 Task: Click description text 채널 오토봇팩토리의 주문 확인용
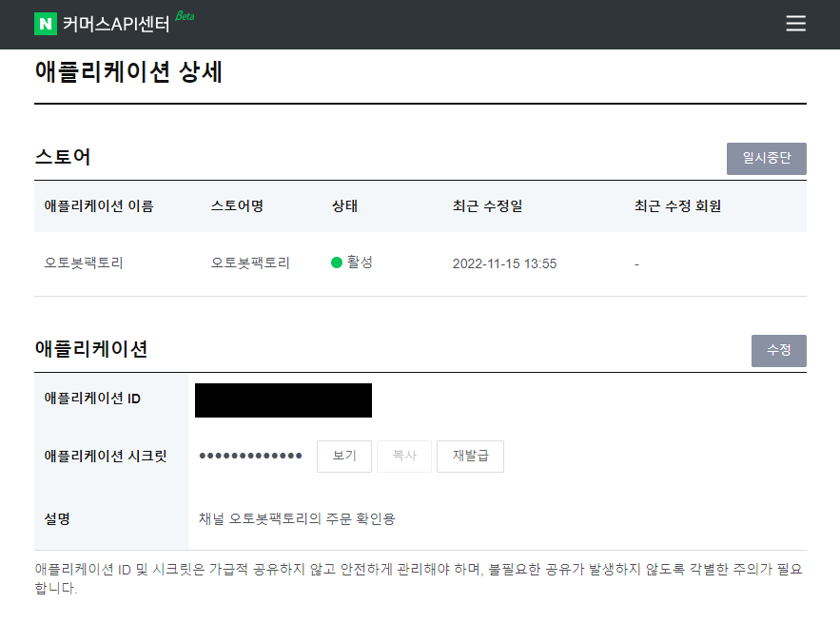click(x=297, y=519)
